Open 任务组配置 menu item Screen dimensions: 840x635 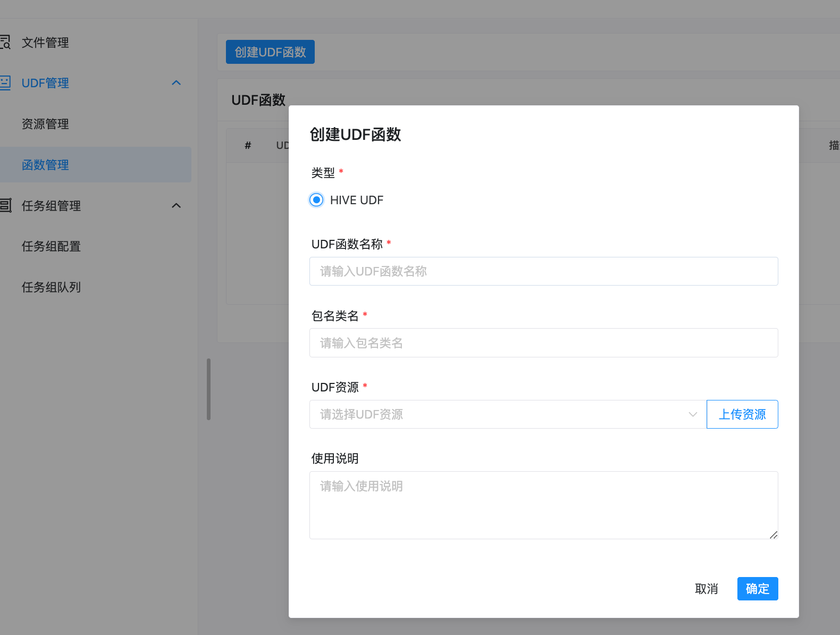[x=51, y=246]
